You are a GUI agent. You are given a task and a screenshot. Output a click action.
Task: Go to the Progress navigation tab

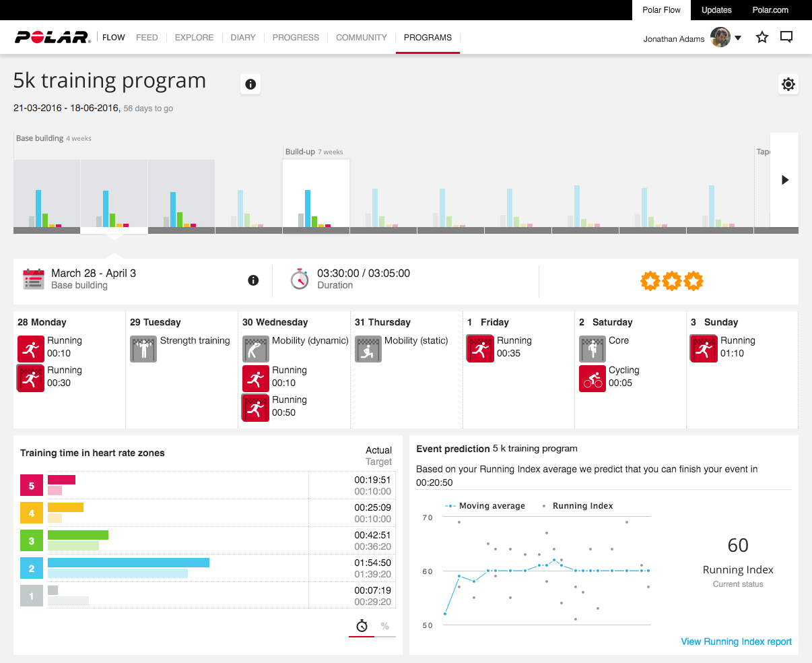pyautogui.click(x=296, y=38)
